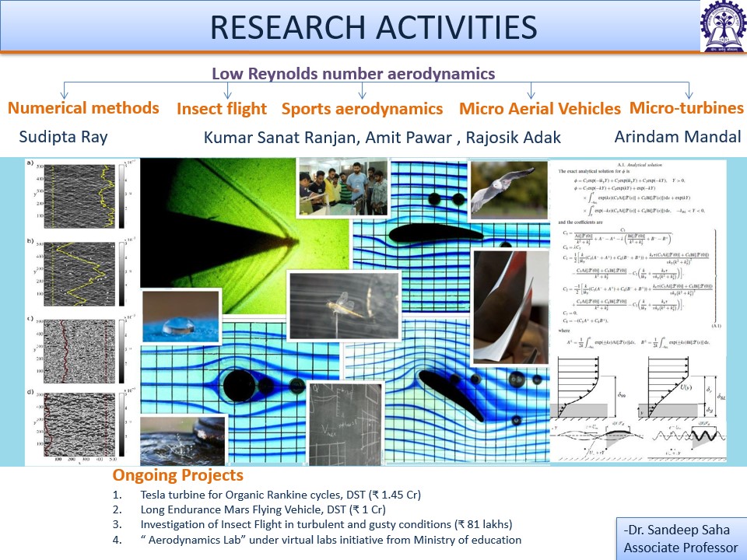This screenshot has width=747, height=560.
Task: Click the Low Reynolds number aerodynamics heading
Action: click(x=353, y=73)
